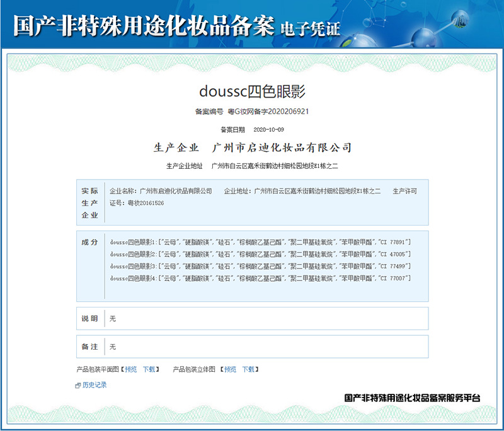Click 预览 link for 产品包装立体图
The height and width of the screenshot is (431, 504).
[230, 369]
